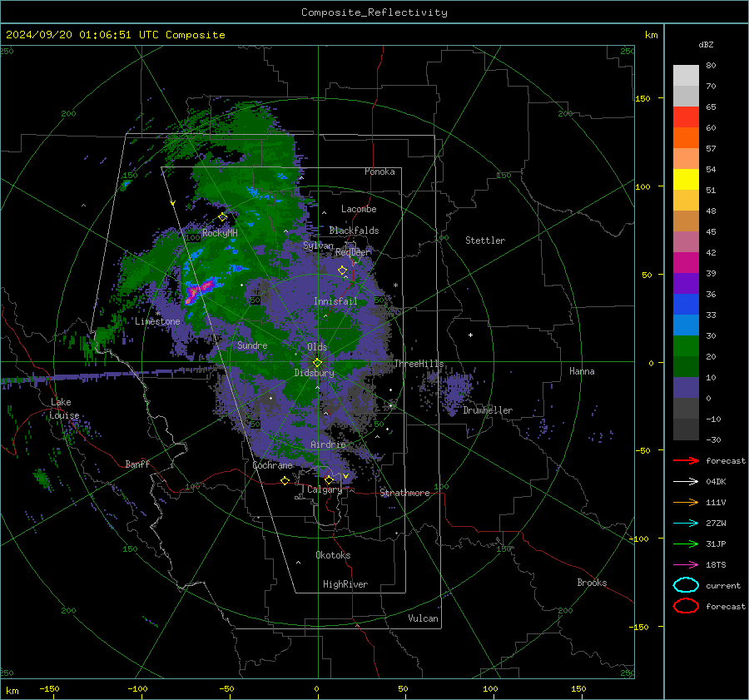Click the Drumheller label

[488, 410]
